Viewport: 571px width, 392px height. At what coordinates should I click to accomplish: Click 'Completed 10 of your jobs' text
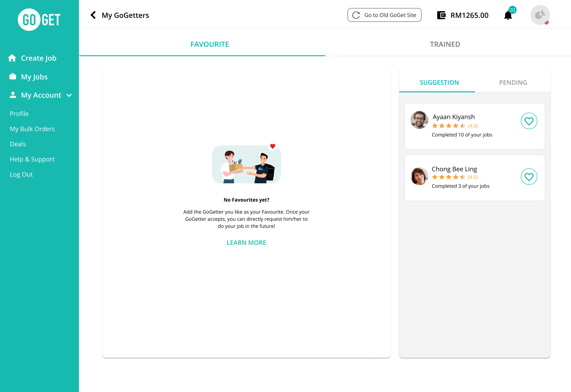pos(462,135)
